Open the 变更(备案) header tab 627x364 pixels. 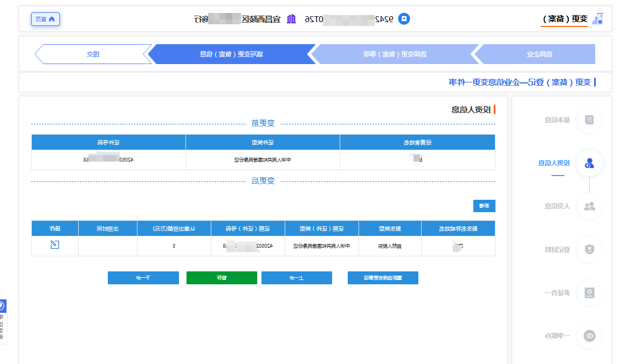tap(564, 19)
